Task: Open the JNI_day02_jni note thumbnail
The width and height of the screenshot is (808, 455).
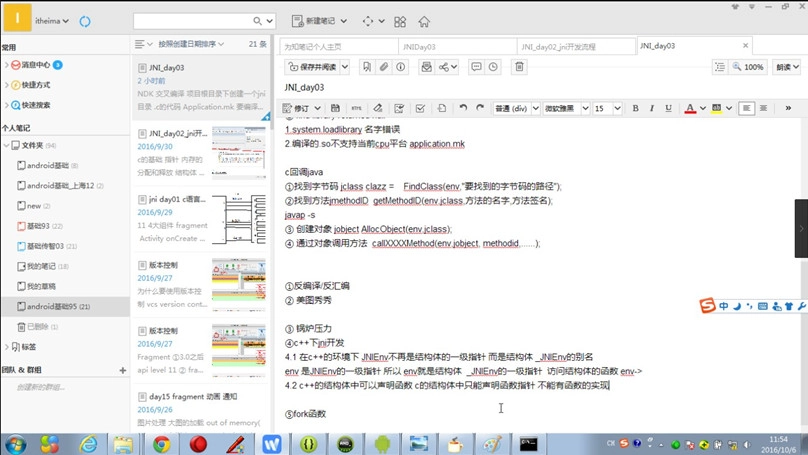Action: (239, 151)
